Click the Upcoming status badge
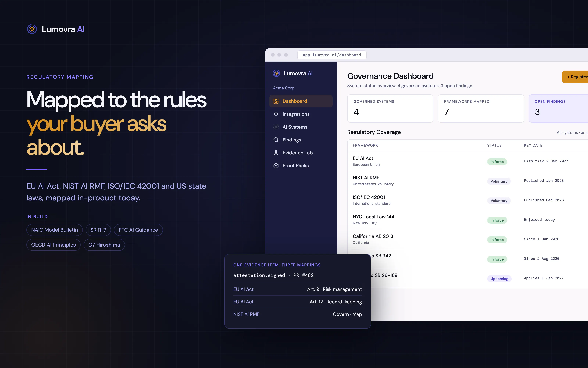The height and width of the screenshot is (368, 588). (499, 279)
